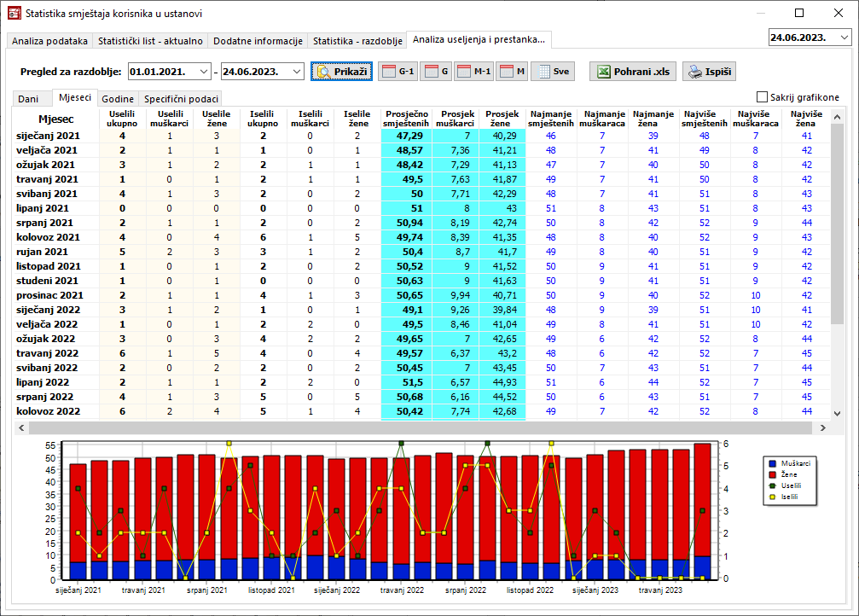
Task: Click the horizontal scrollbar right arrow
Action: pyautogui.click(x=822, y=427)
